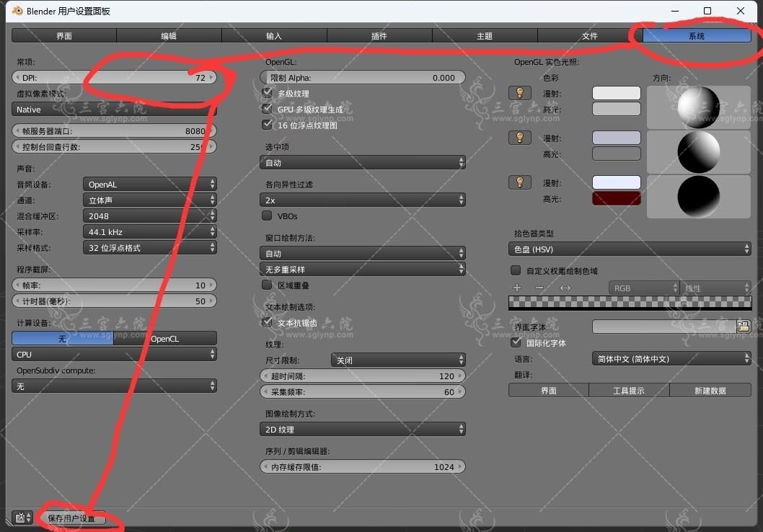Image resolution: width=763 pixels, height=532 pixels.
Task: Click the 限制 Alpha slider
Action: pos(363,77)
